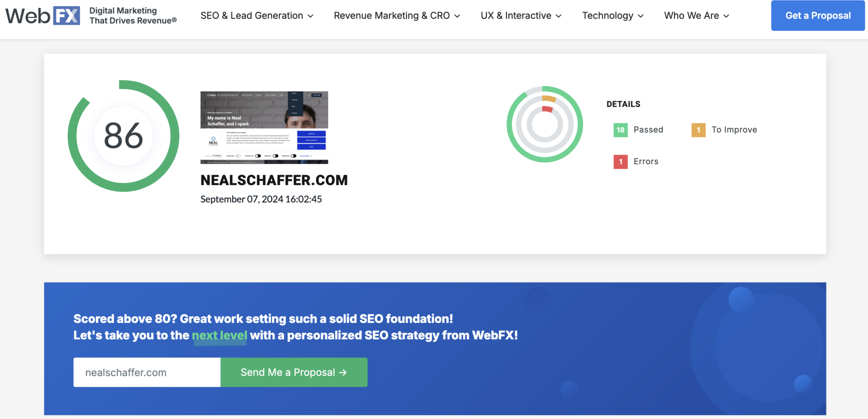Click the WebFX logo
The width and height of the screenshot is (868, 419).
pos(42,16)
